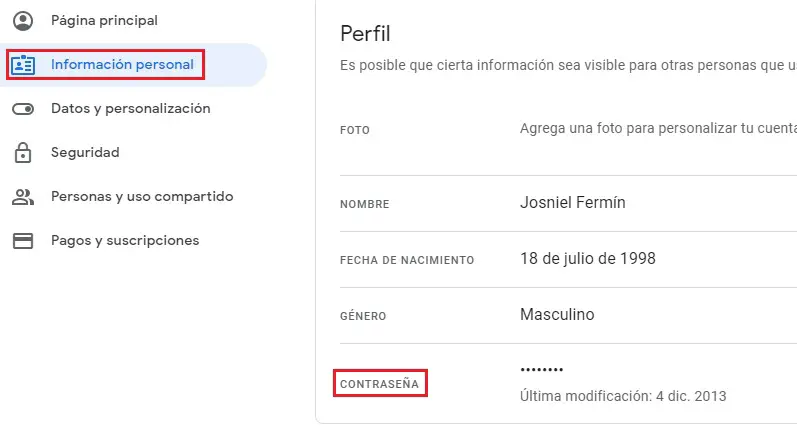The height and width of the screenshot is (428, 797).
Task: Navigate to Personas y uso compartido
Action: click(142, 197)
